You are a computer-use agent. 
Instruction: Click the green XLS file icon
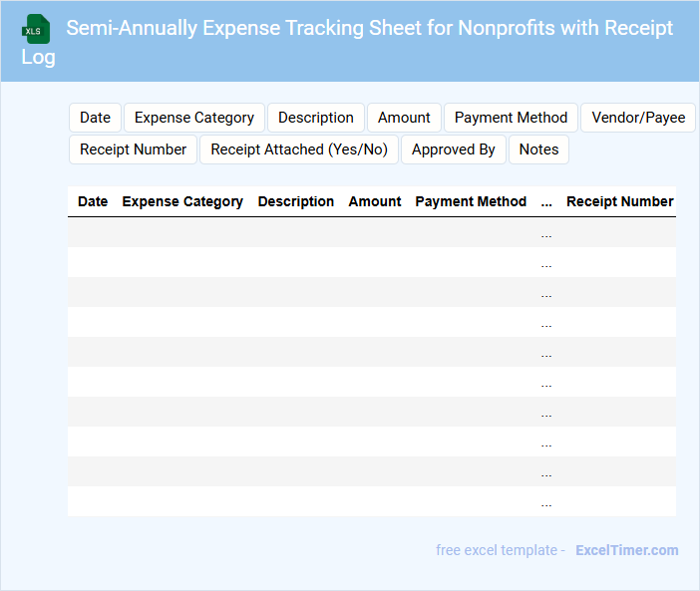point(38,29)
